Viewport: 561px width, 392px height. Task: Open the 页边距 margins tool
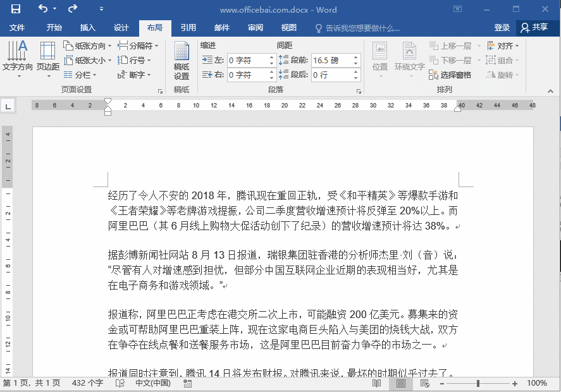click(x=48, y=59)
